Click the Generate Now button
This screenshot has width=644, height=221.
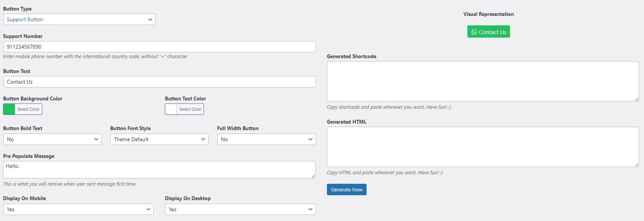tap(347, 190)
